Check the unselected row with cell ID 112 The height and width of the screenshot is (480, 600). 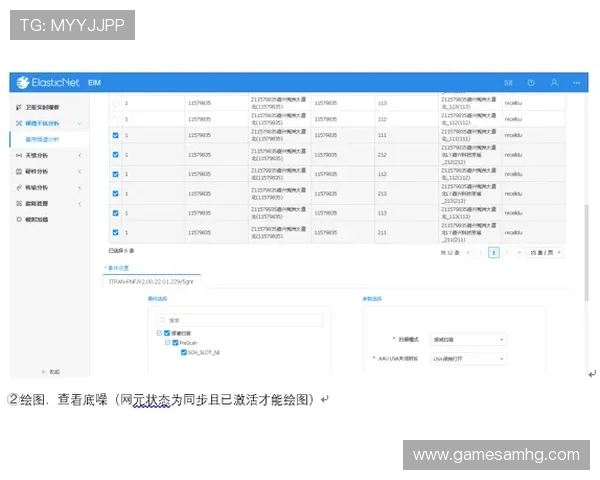point(116,119)
